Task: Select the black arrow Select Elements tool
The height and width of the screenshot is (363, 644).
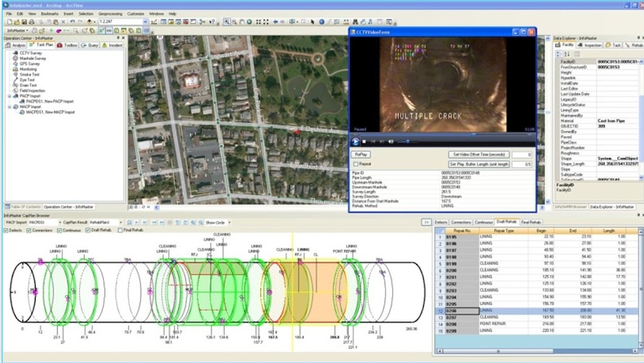Action: pyautogui.click(x=312, y=22)
